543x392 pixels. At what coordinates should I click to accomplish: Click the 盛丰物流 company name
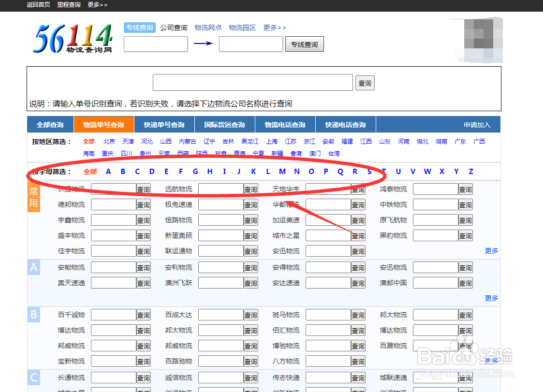point(72,235)
